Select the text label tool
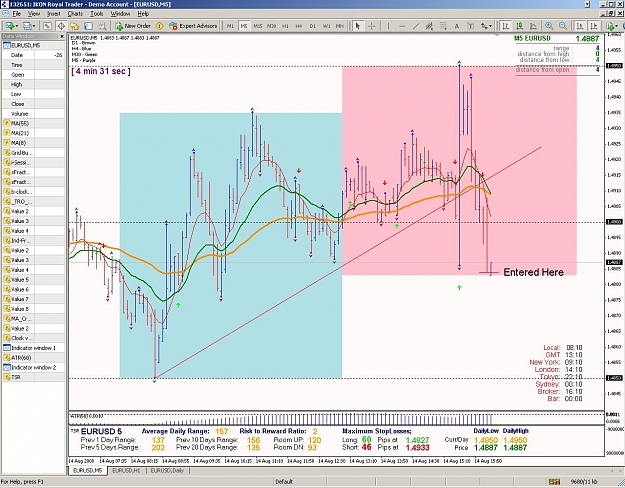This screenshot has width=625, height=488. tap(470, 26)
